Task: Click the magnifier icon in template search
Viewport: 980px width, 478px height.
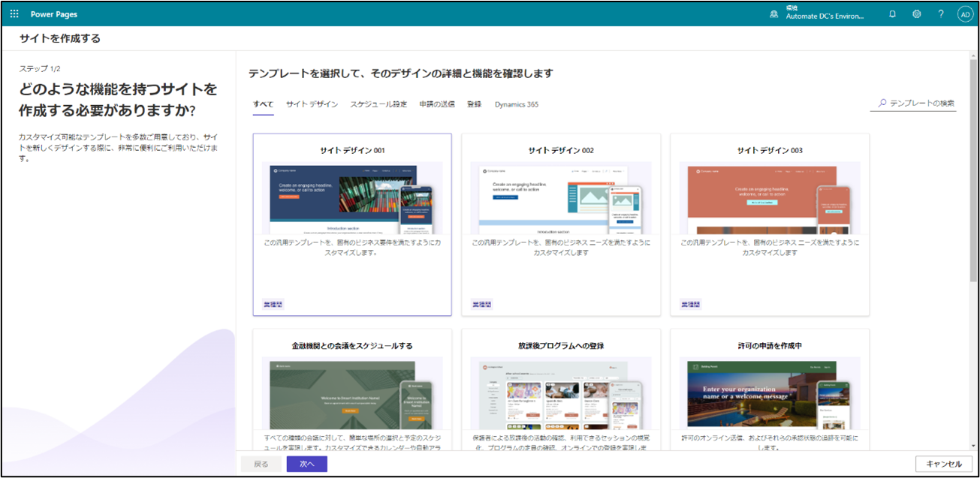Action: coord(882,103)
